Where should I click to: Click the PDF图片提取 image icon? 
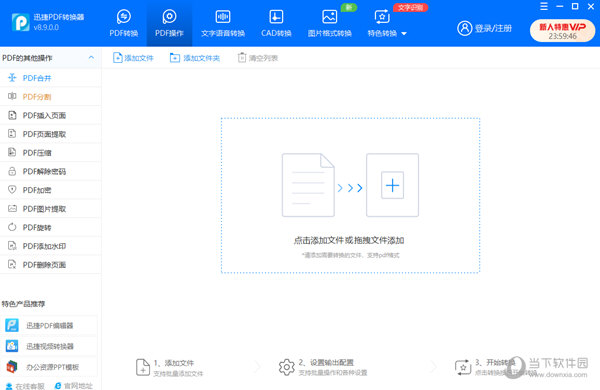pos(12,208)
